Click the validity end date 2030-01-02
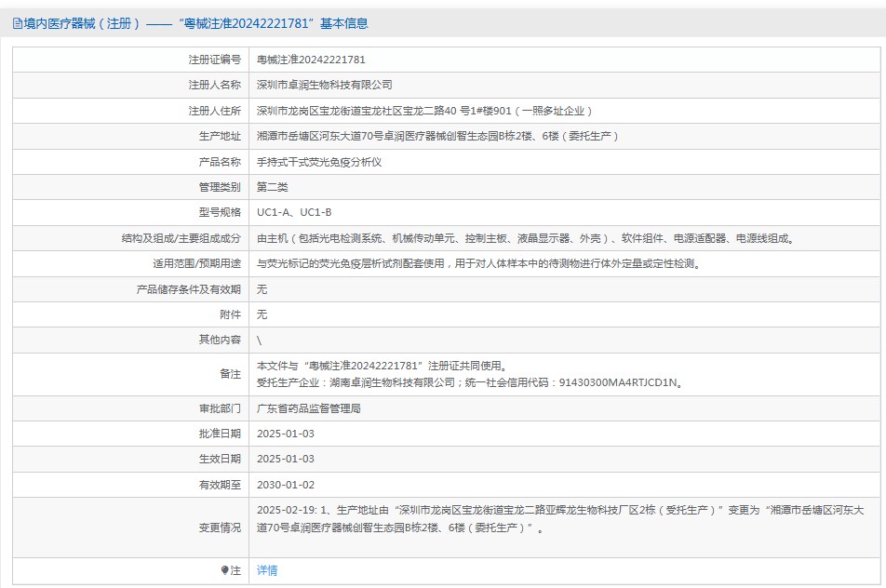This screenshot has width=886, height=588. [286, 485]
